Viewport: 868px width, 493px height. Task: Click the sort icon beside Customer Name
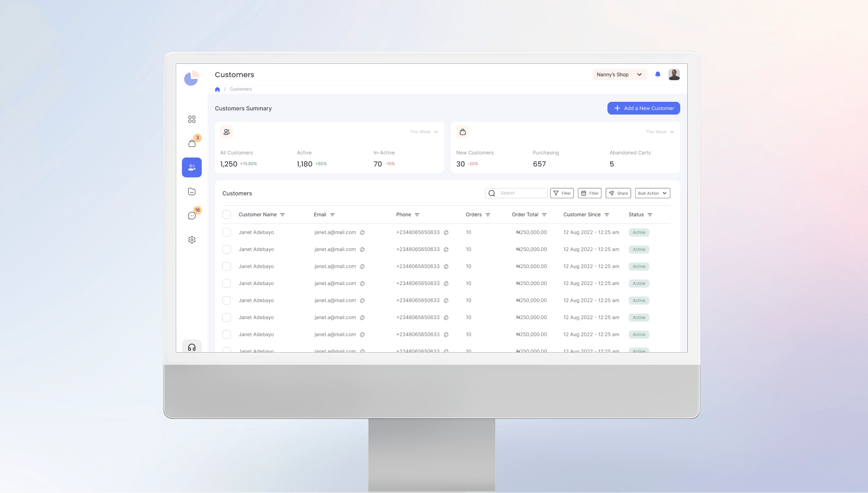283,215
